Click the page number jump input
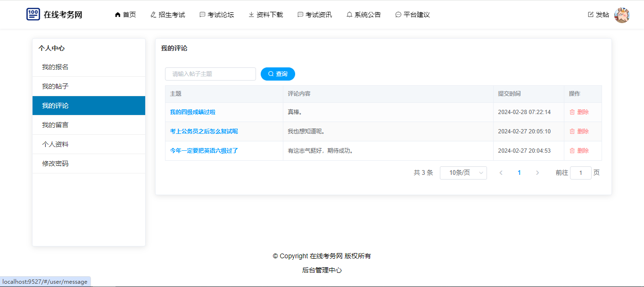This screenshot has width=644, height=287. point(580,173)
